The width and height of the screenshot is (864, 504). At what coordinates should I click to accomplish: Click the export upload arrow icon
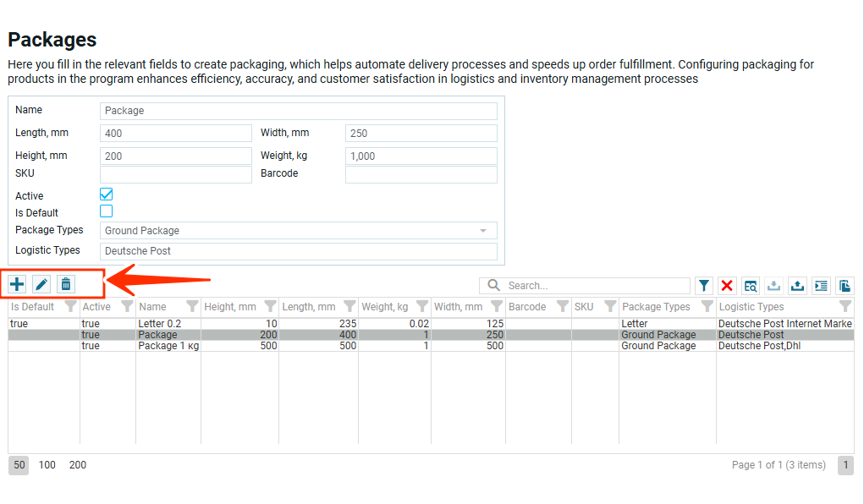click(x=797, y=286)
